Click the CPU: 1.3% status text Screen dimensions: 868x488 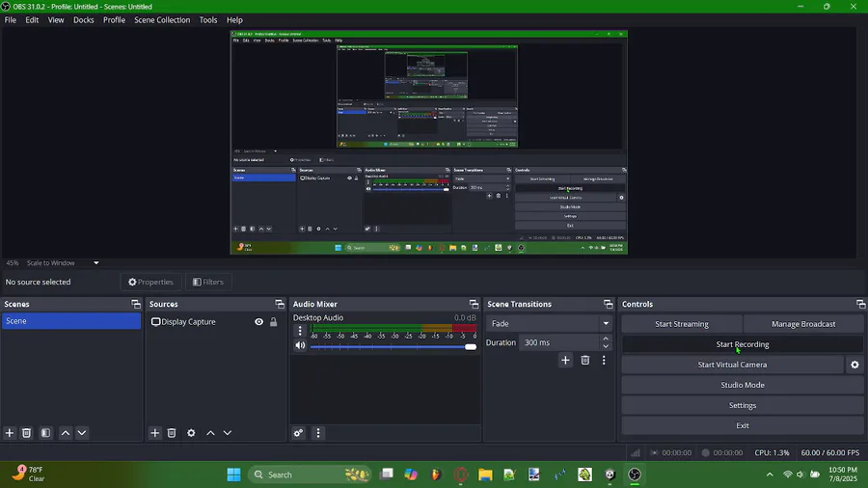772,452
